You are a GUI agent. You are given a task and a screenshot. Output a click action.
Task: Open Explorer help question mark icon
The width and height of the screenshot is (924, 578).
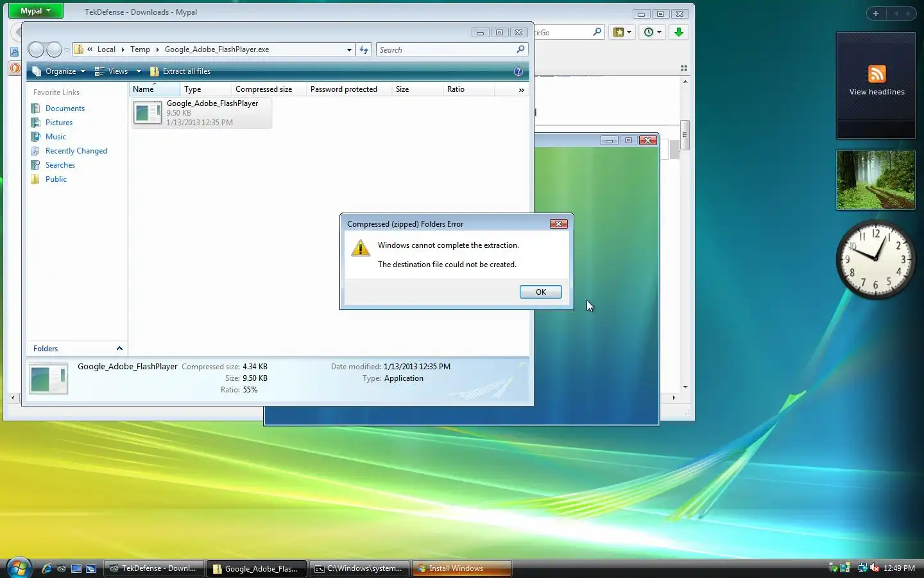pos(518,71)
